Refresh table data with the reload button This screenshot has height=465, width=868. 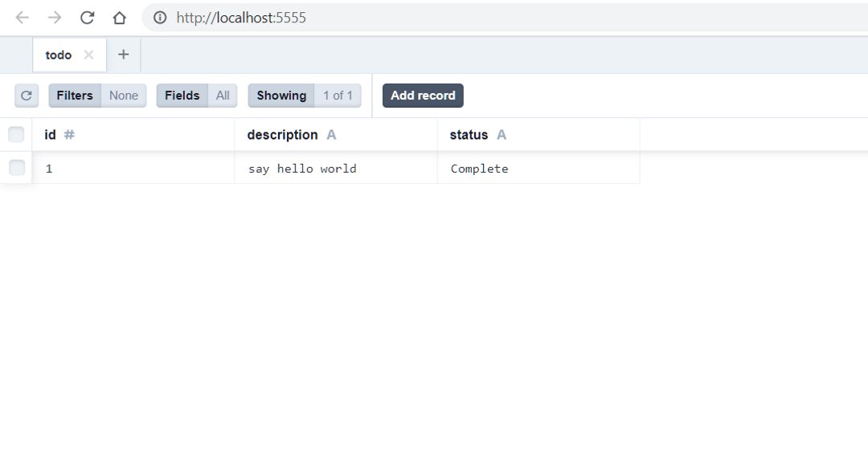[27, 96]
